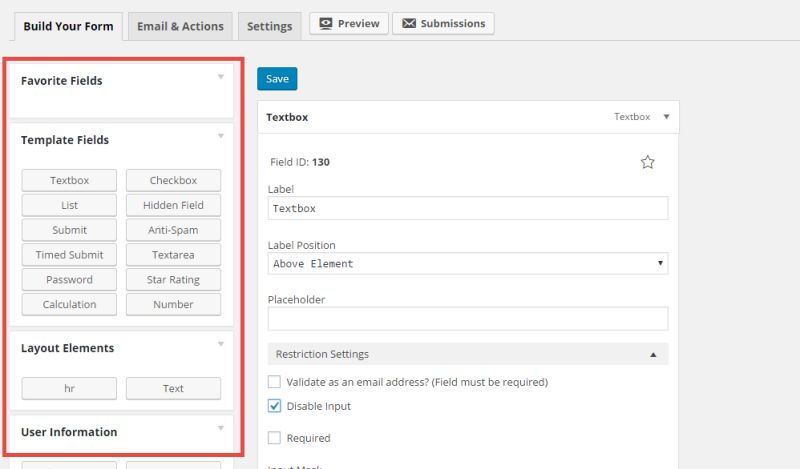The image size is (800, 469).
Task: Collapse the Layout Elements panel arrow
Action: tap(221, 344)
